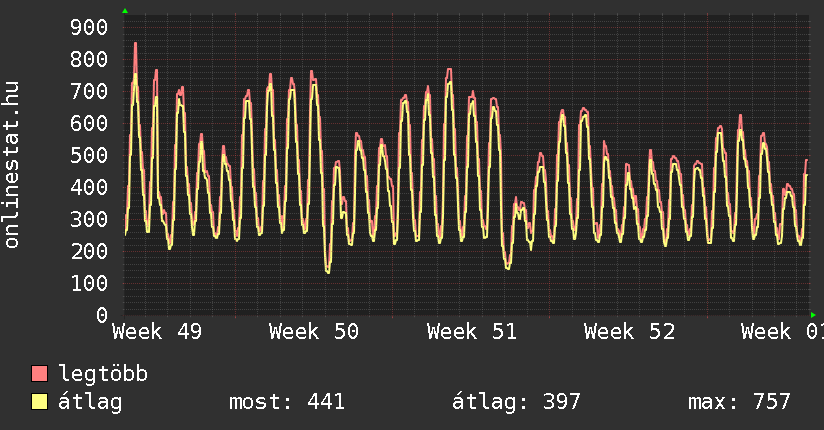Click the 'most: 441' current value
The width and height of the screenshot is (824, 430).
287,402
